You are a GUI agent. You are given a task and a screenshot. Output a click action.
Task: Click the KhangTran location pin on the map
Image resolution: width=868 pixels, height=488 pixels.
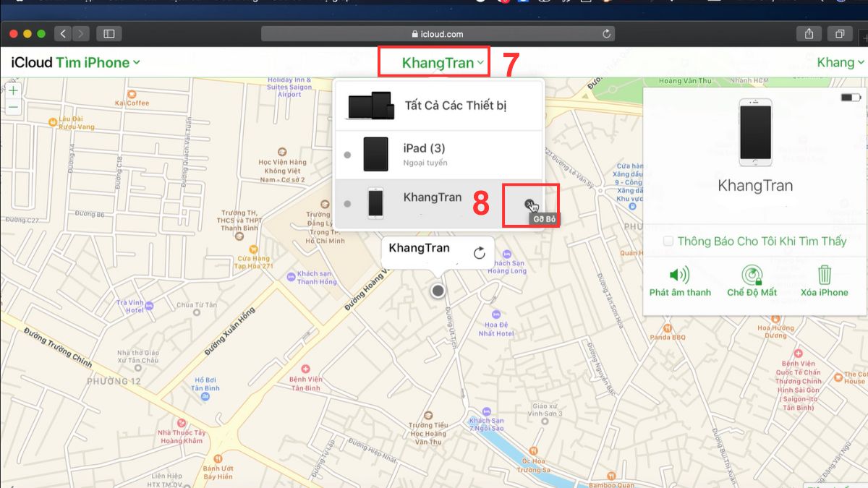pos(437,290)
